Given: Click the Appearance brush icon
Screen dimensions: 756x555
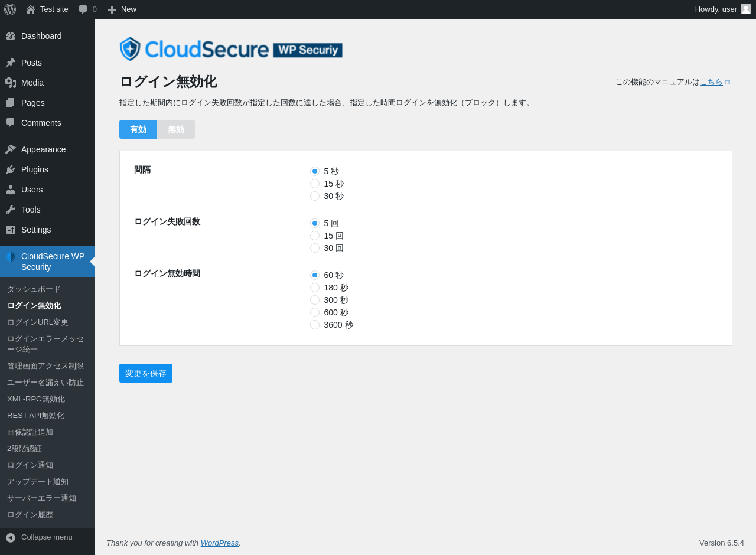Looking at the screenshot, I should click(11, 149).
